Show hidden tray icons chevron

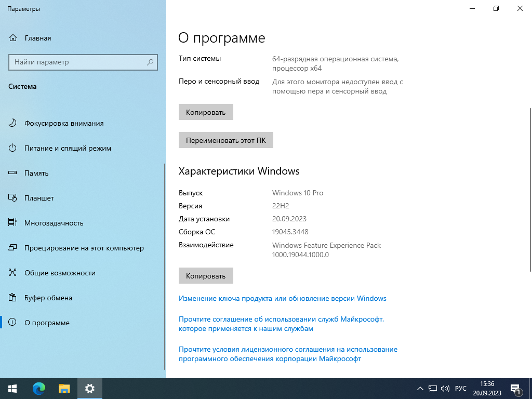(x=420, y=389)
